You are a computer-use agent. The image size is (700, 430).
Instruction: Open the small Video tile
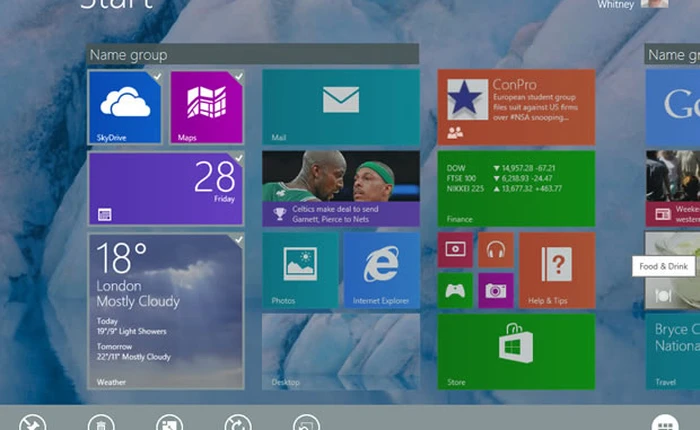click(x=455, y=250)
